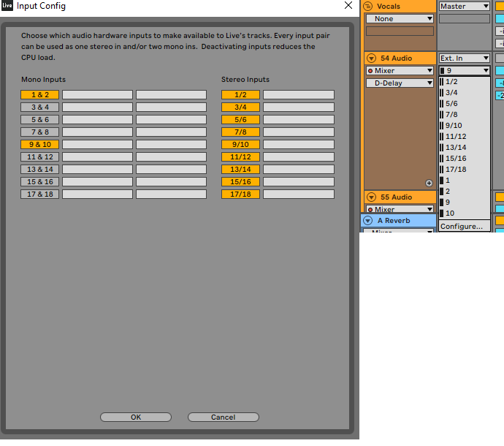Enable mono inputs 17 & 18
Image resolution: width=504 pixels, height=446 pixels.
[40, 194]
